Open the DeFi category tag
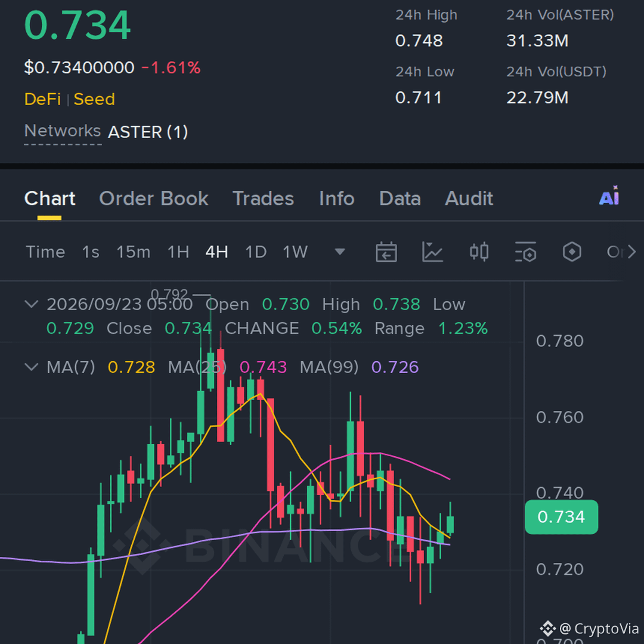644x644 pixels. pos(42,99)
